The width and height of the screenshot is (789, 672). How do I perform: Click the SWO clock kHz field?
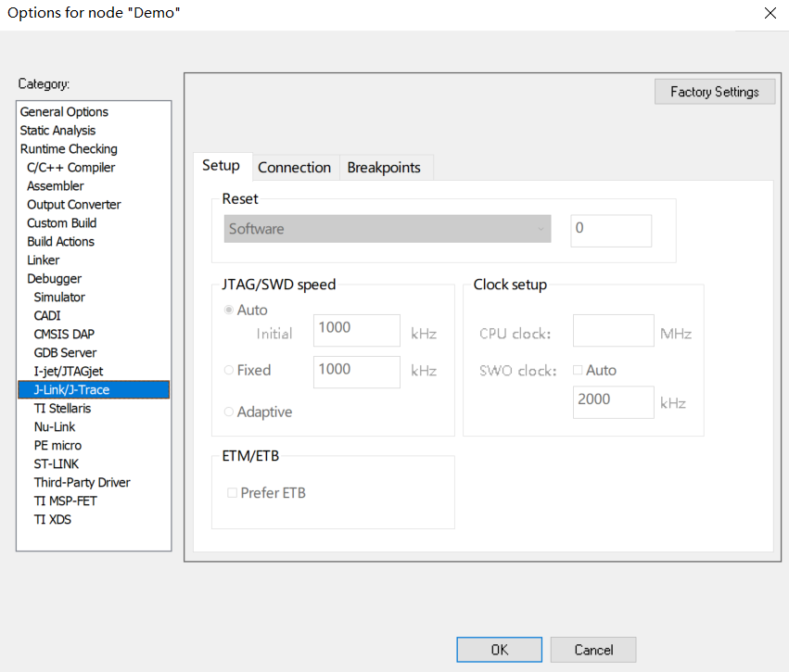[x=614, y=402]
